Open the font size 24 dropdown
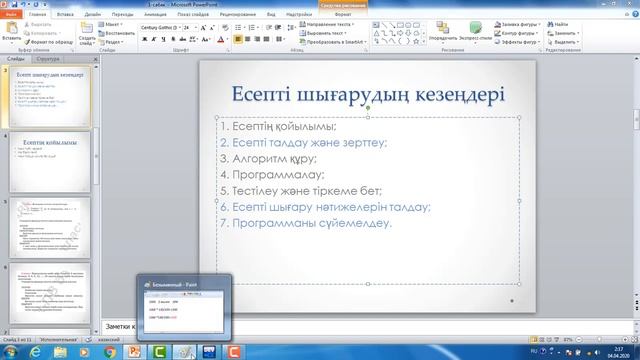Screen dimensions: 640x360 (196, 28)
